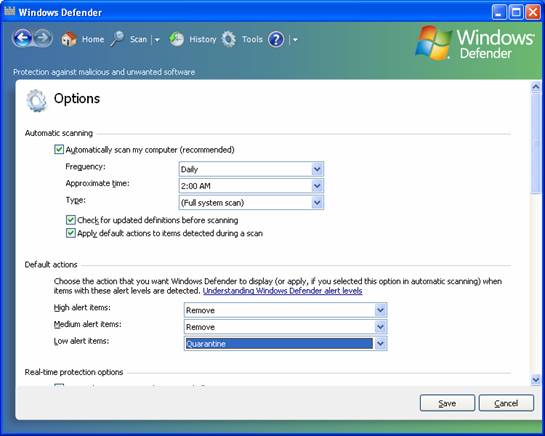The width and height of the screenshot is (545, 436).
Task: Open Medium alert items action dropdown
Action: 285,326
